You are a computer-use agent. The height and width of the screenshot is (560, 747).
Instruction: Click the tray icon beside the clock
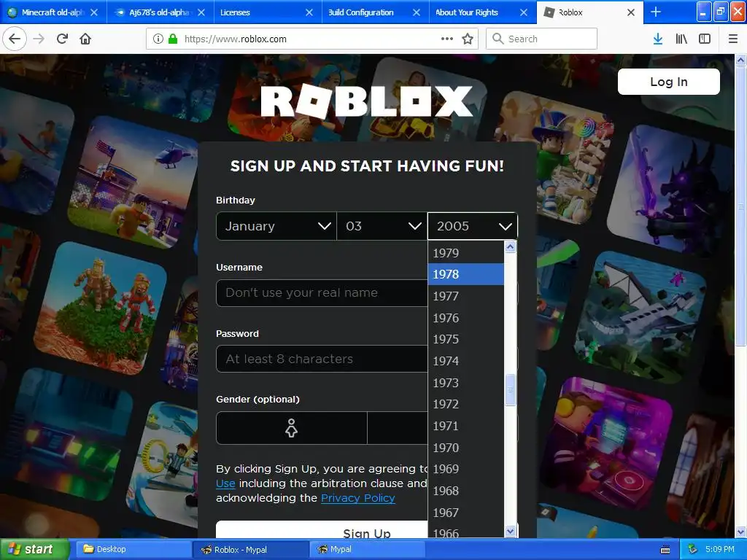(692, 549)
